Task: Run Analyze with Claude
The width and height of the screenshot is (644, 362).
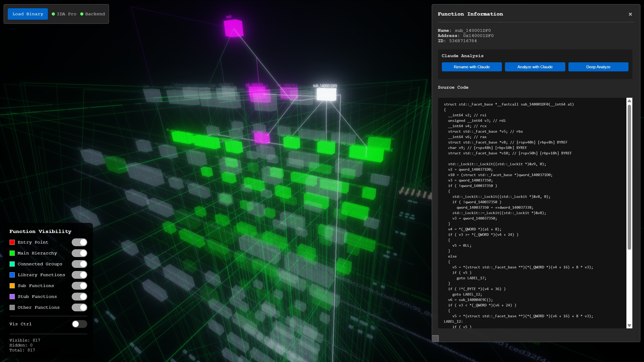Action: (535, 67)
